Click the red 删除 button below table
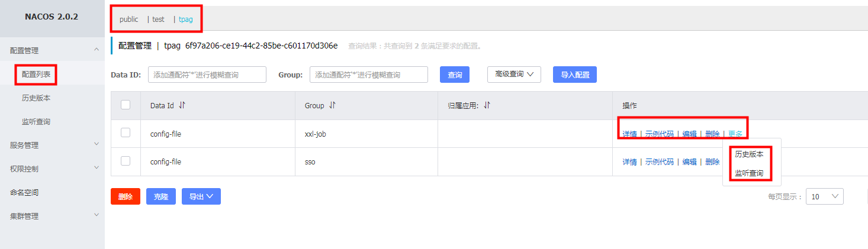 pos(126,197)
